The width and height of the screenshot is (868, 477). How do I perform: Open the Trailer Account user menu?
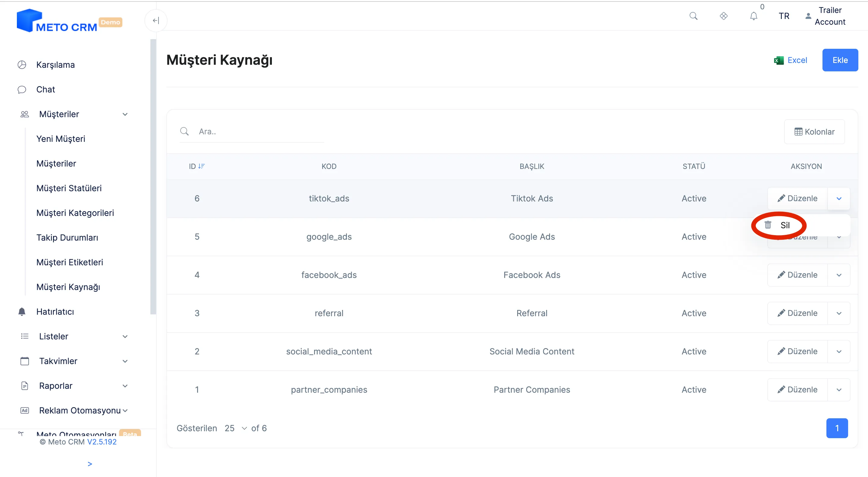click(x=825, y=16)
